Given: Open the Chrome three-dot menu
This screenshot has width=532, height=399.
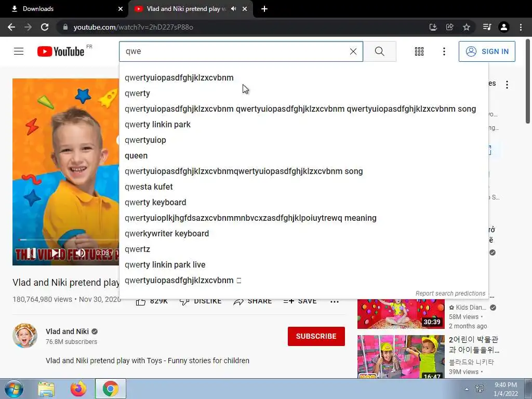Looking at the screenshot, I should (521, 27).
